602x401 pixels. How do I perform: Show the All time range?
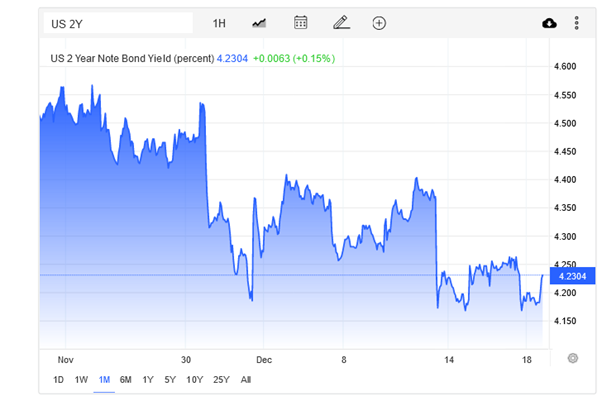(246, 380)
